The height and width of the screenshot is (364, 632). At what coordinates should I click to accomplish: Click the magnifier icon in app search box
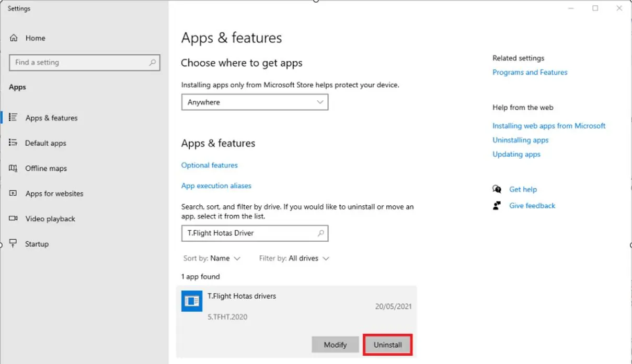tap(321, 233)
